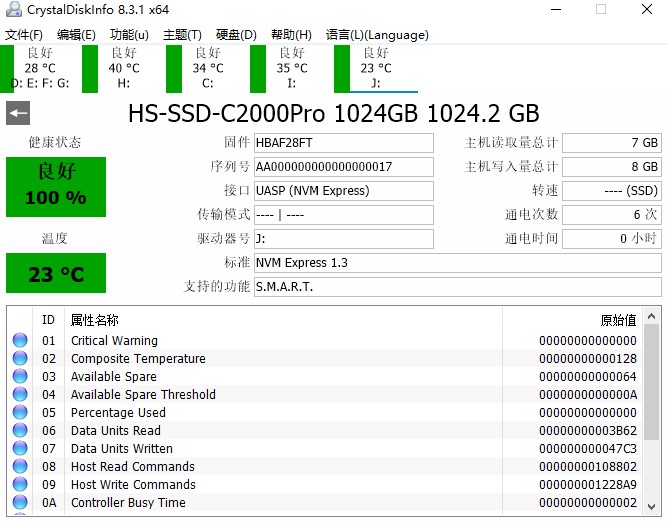Click the features field S.M.A.R.T.
This screenshot has width=668, height=524.
coord(458,287)
